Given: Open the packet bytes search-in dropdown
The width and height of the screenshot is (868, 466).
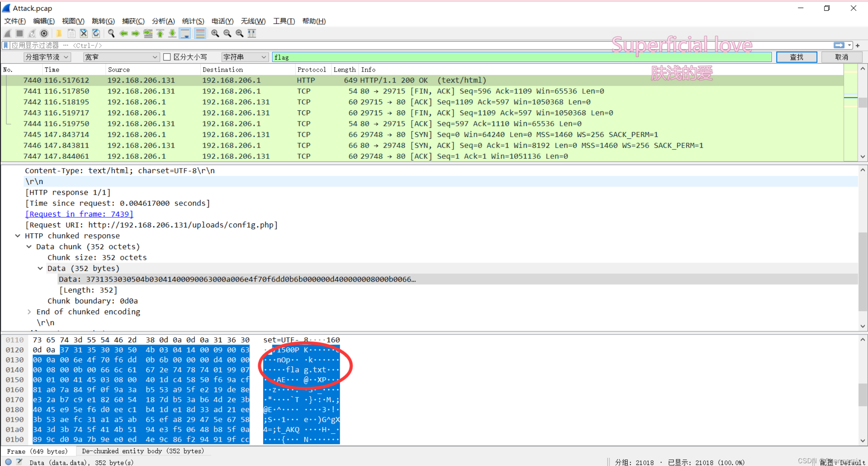Looking at the screenshot, I should (x=47, y=57).
